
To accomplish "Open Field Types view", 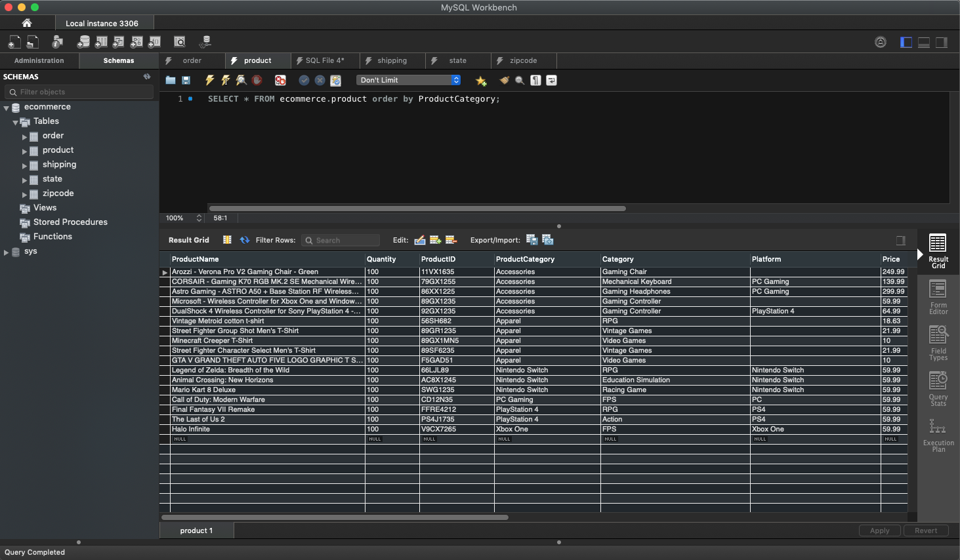I will pyautogui.click(x=938, y=343).
